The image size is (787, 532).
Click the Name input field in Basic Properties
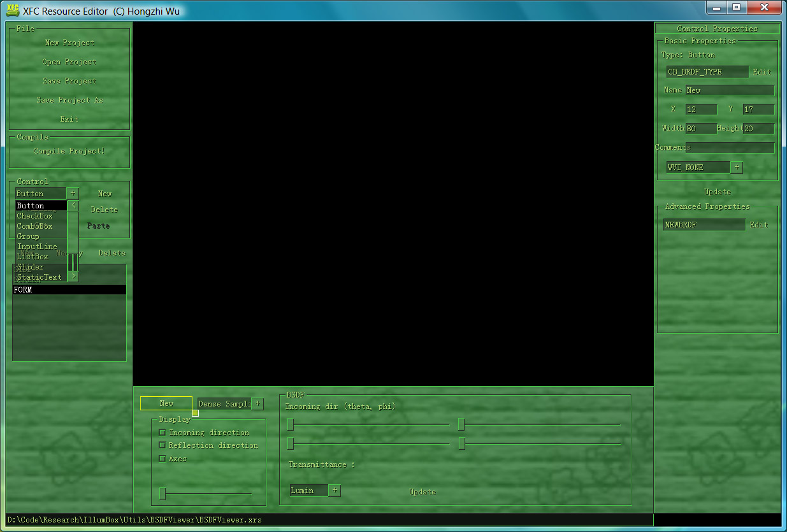pos(730,90)
